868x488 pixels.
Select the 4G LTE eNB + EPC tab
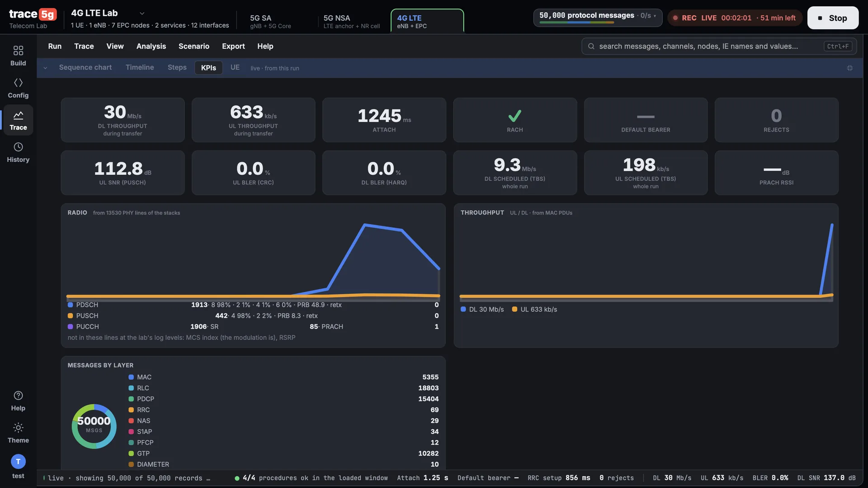(427, 21)
